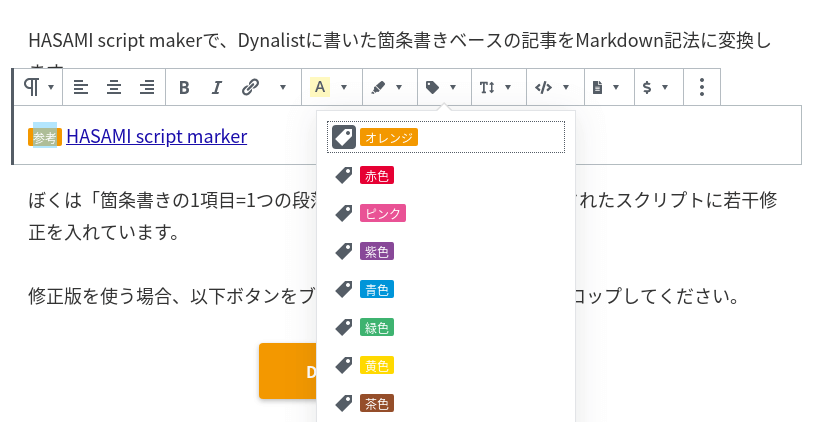
Task: Collapse the tag badge dropdown arrow
Action: click(x=453, y=87)
